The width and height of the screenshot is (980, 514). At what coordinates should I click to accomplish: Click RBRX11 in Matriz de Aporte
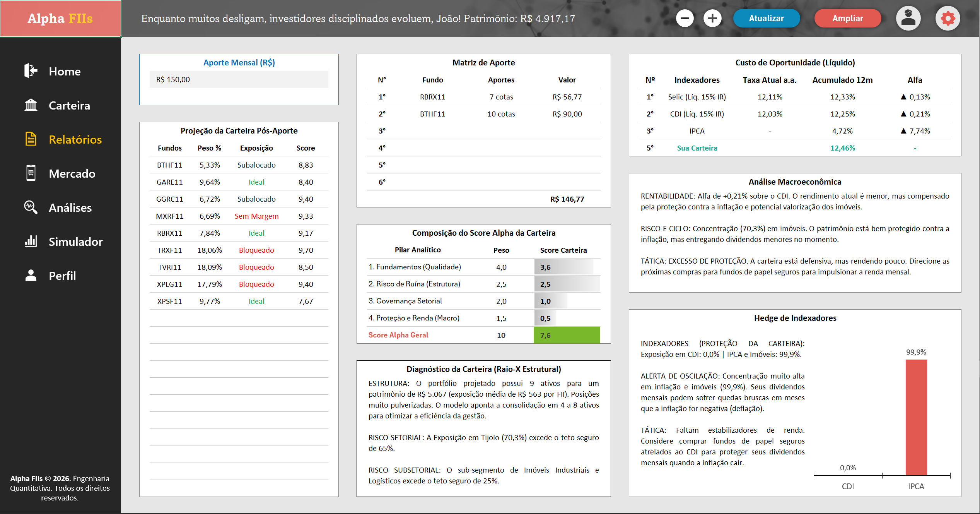pos(432,97)
